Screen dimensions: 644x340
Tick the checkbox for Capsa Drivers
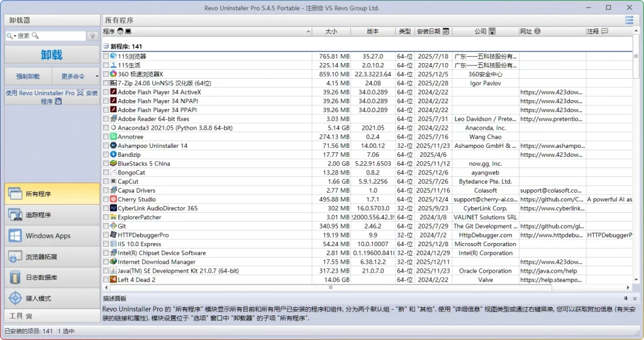pos(106,190)
